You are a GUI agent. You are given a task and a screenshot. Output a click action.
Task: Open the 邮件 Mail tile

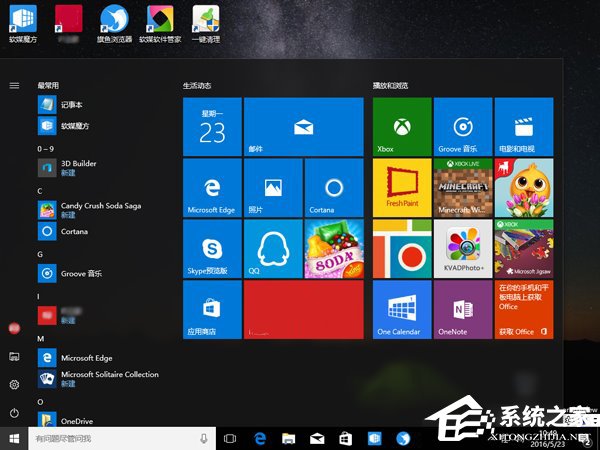[303, 127]
